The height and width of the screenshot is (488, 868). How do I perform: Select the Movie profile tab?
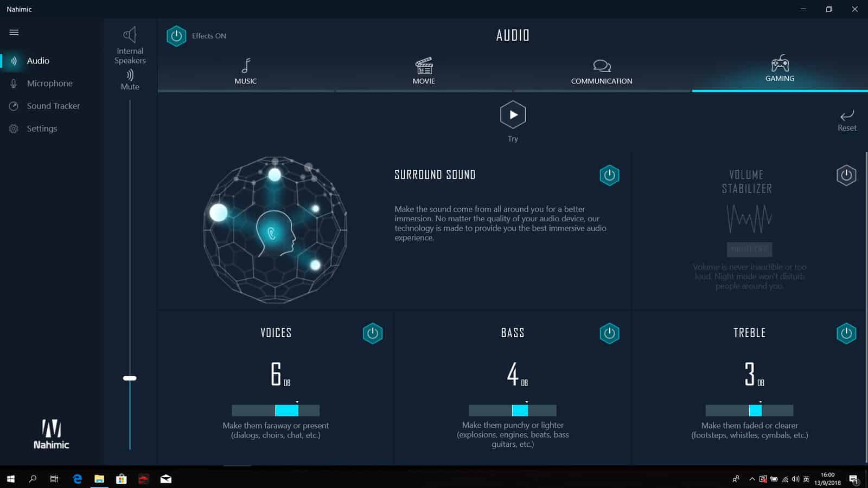coord(424,72)
